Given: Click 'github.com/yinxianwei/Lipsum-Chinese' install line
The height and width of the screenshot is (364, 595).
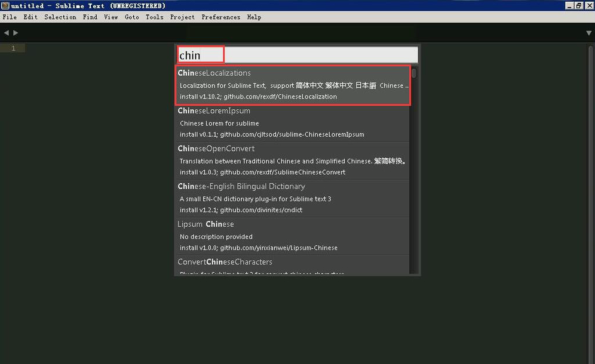Looking at the screenshot, I should 259,248.
